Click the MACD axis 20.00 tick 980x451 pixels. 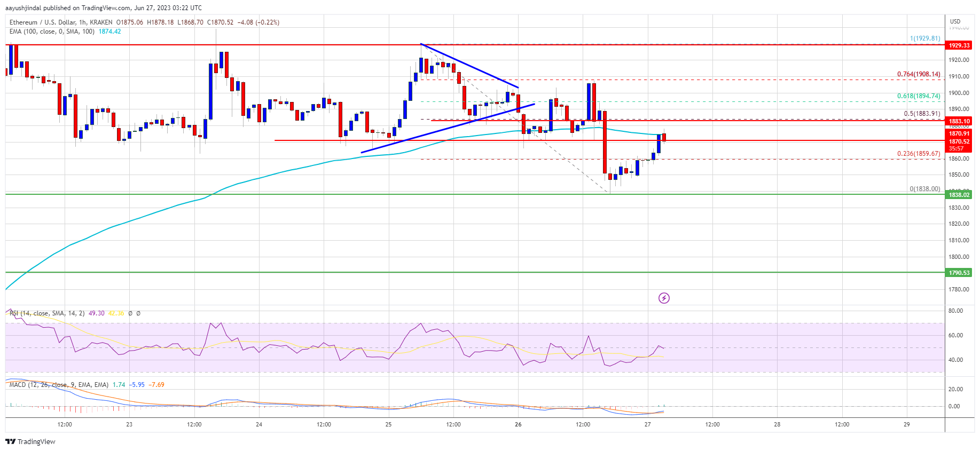[955, 389]
